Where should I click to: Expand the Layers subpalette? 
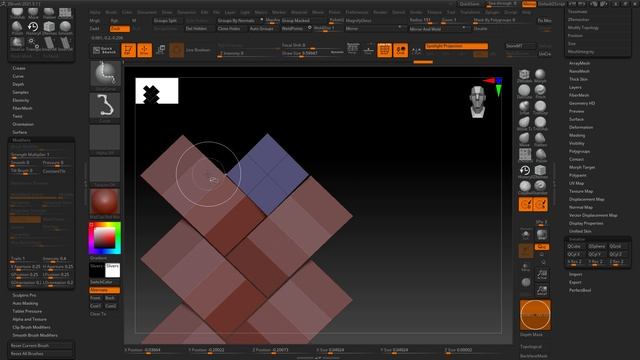pos(575,87)
